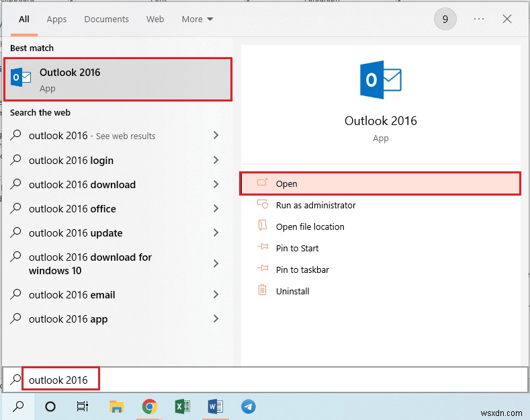Open the rewards badge showing 9
The height and width of the screenshot is (420, 530).
coord(445,19)
